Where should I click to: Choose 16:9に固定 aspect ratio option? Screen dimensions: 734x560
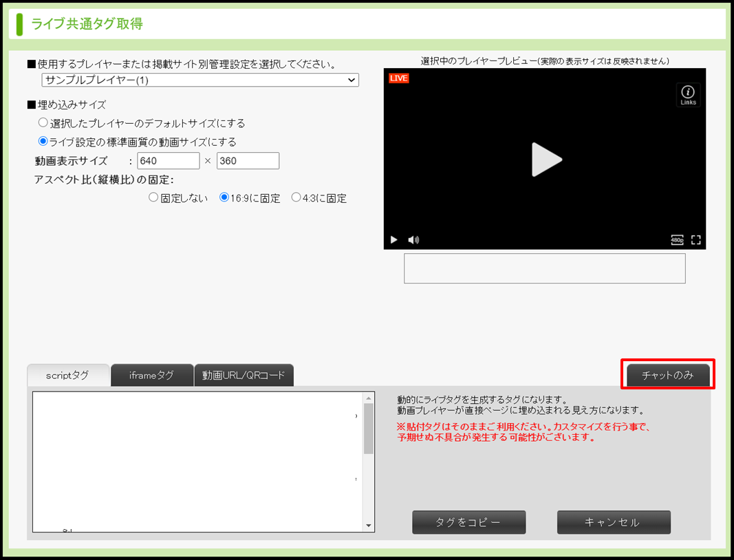point(224,197)
